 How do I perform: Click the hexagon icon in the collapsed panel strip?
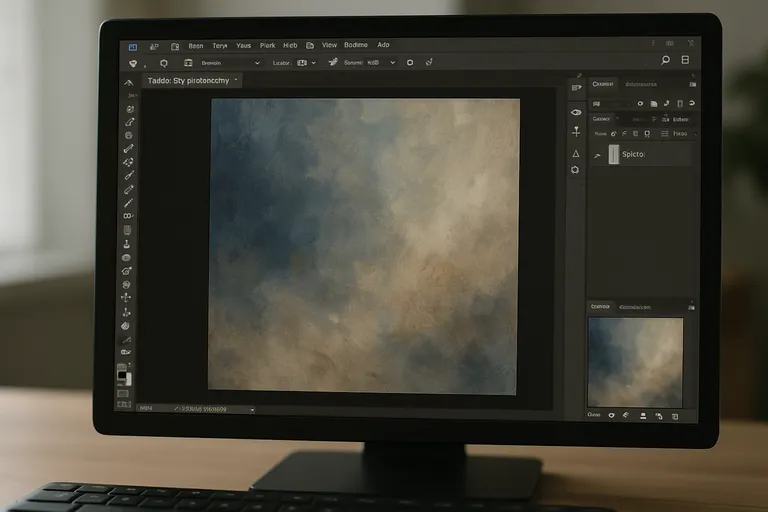pos(576,170)
